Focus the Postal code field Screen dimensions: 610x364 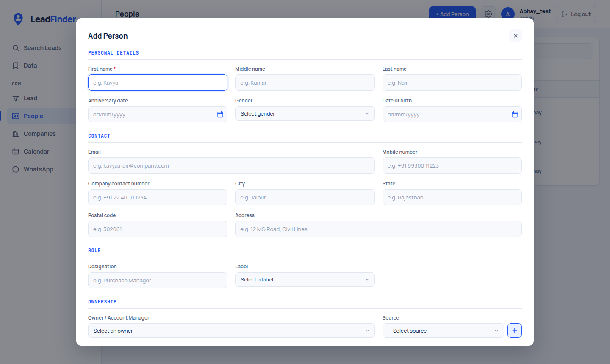(x=158, y=229)
